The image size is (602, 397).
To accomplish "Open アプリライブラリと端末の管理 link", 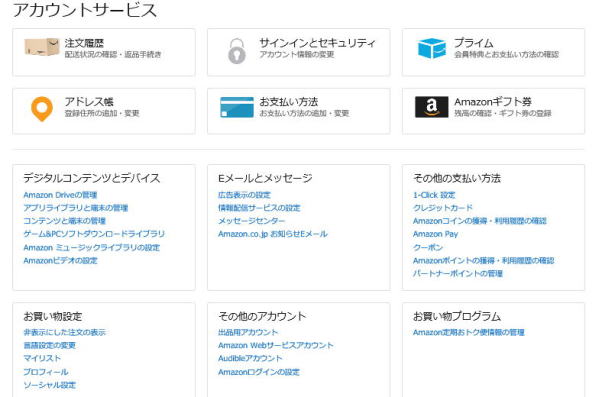I will pos(76,208).
